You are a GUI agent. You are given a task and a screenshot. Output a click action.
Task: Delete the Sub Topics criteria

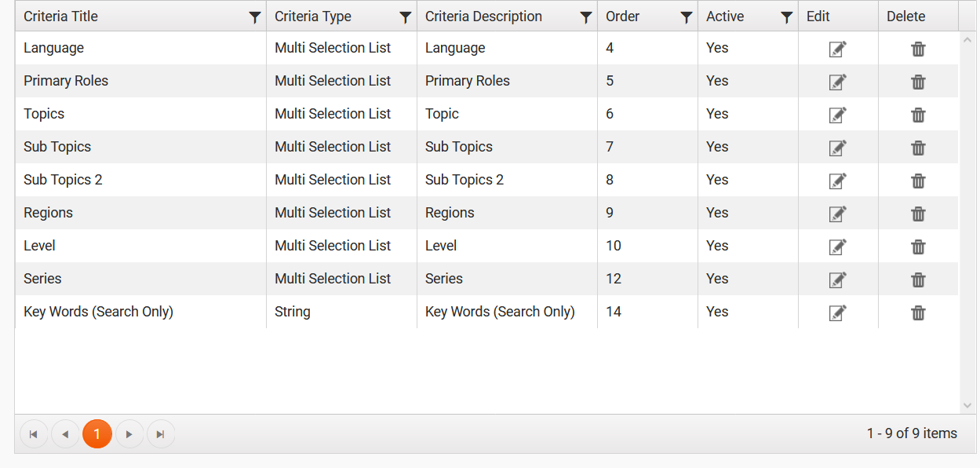coord(918,148)
